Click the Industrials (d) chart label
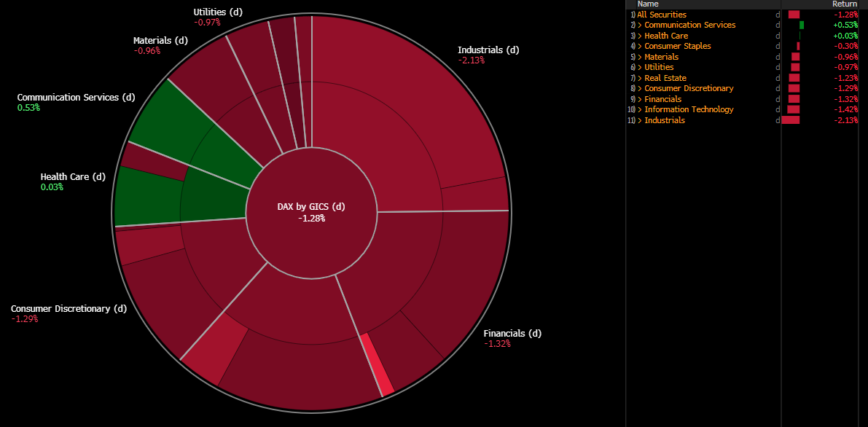Image resolution: width=868 pixels, height=427 pixels. pyautogui.click(x=488, y=50)
